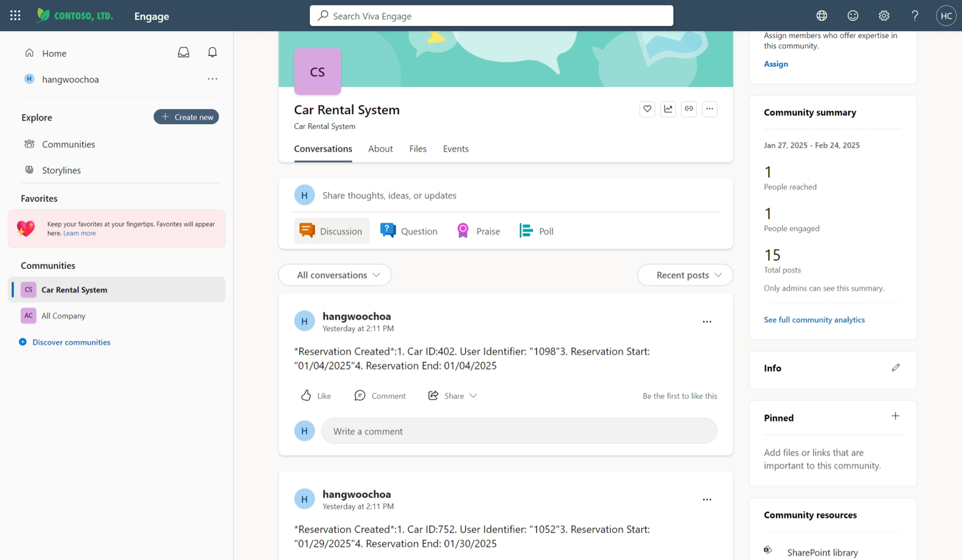This screenshot has height=560, width=962.
Task: Switch to the Files tab
Action: coord(418,148)
